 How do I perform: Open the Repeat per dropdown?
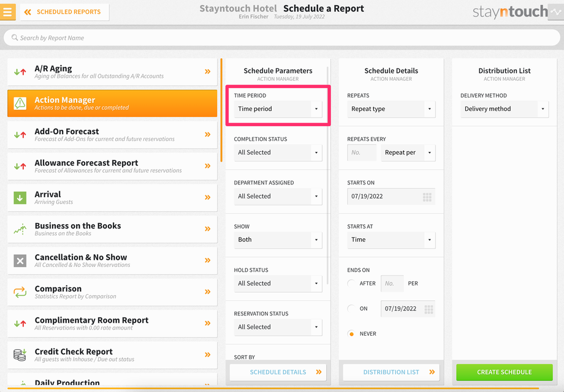(x=408, y=153)
